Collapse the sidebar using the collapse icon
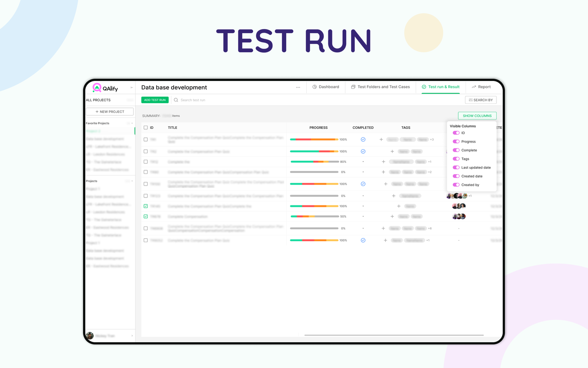 click(x=131, y=88)
